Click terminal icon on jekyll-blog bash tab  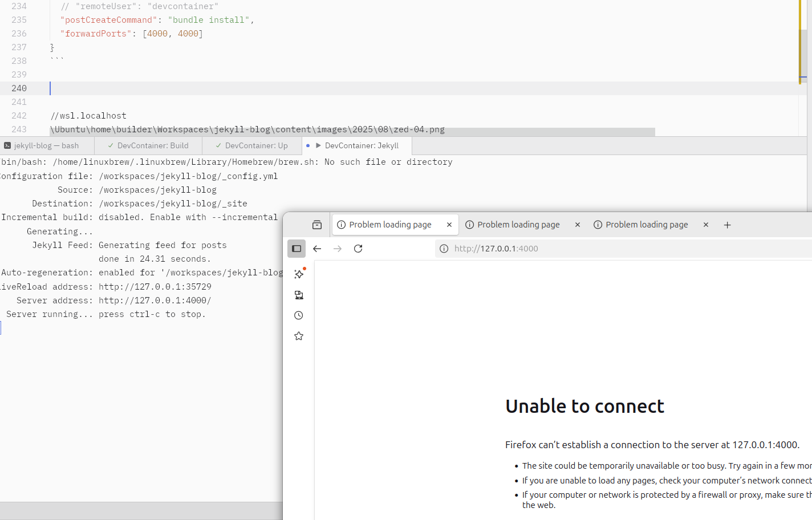[7, 145]
